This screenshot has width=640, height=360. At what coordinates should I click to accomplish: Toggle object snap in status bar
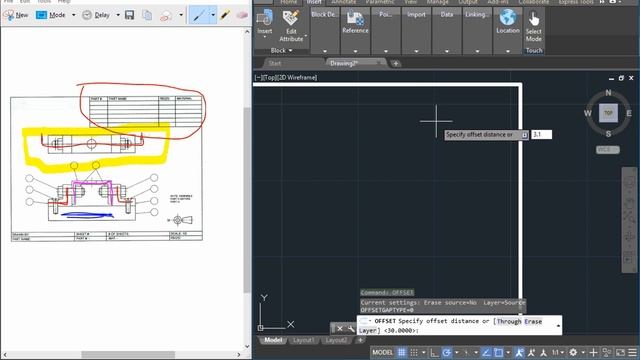[x=498, y=352]
